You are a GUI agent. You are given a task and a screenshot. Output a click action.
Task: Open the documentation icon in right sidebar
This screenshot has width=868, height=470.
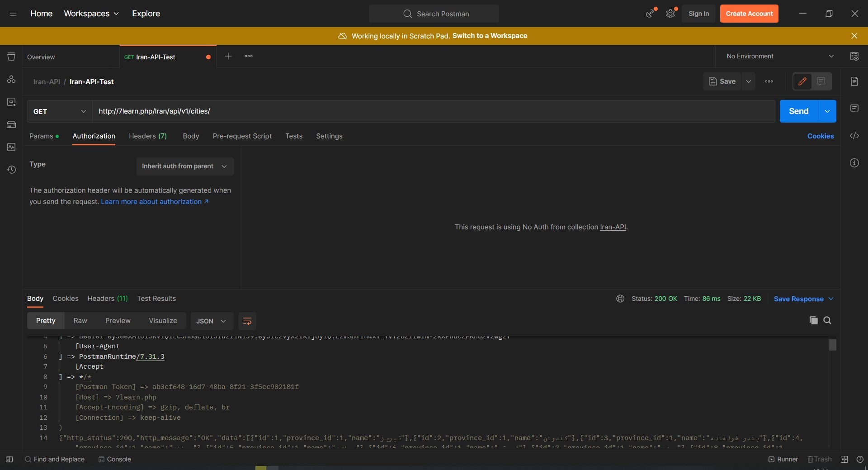[x=854, y=81]
